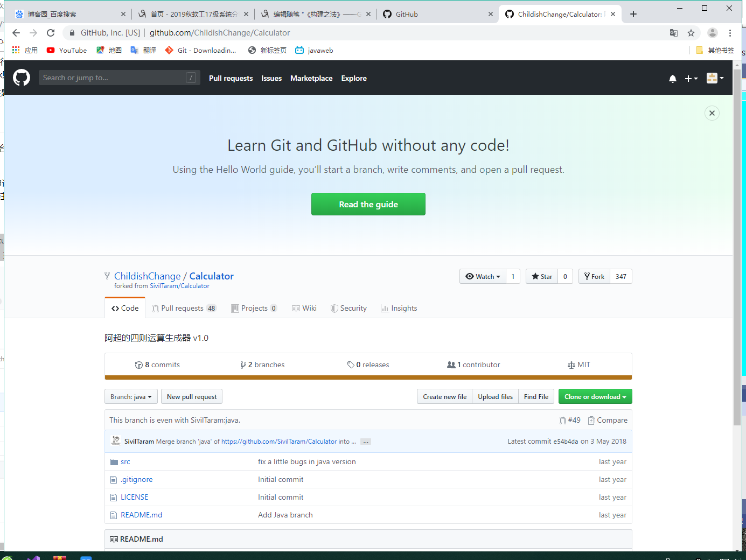View the 0 releases page
This screenshot has width=746, height=560.
[368, 365]
